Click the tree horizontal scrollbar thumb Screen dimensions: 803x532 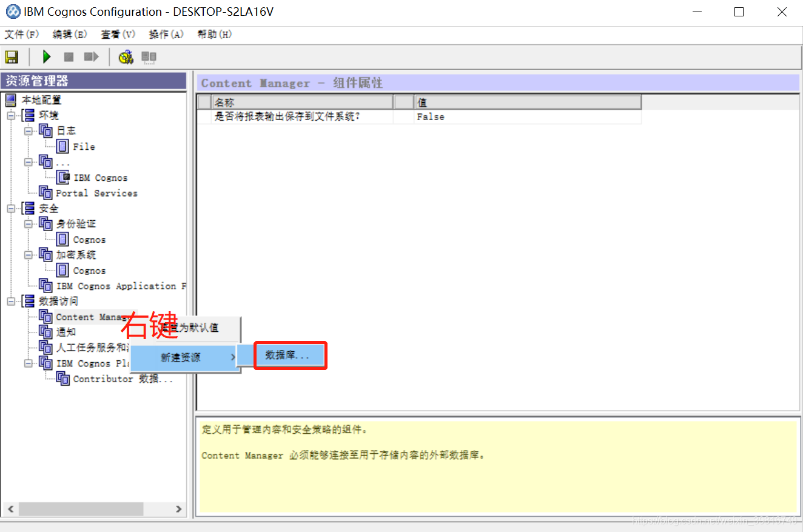click(81, 508)
